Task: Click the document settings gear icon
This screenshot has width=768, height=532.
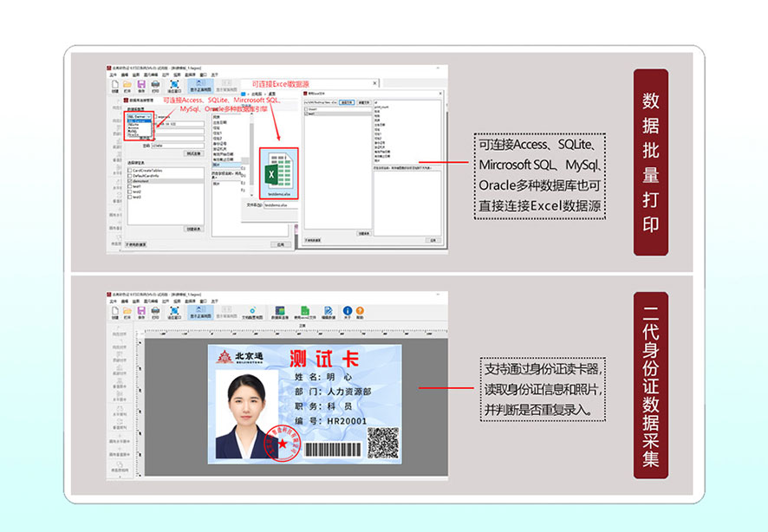Action: coord(252,312)
